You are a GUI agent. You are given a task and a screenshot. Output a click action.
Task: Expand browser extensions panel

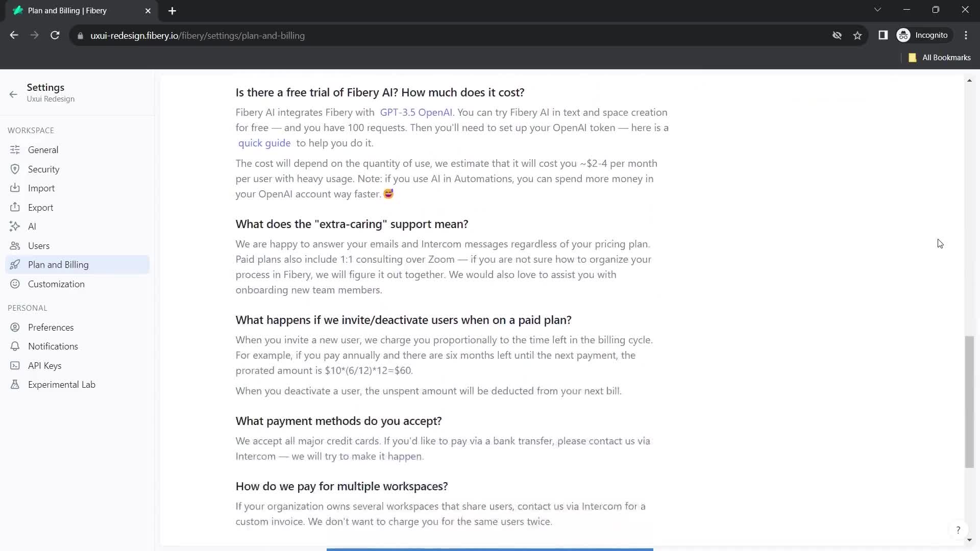[x=883, y=35]
